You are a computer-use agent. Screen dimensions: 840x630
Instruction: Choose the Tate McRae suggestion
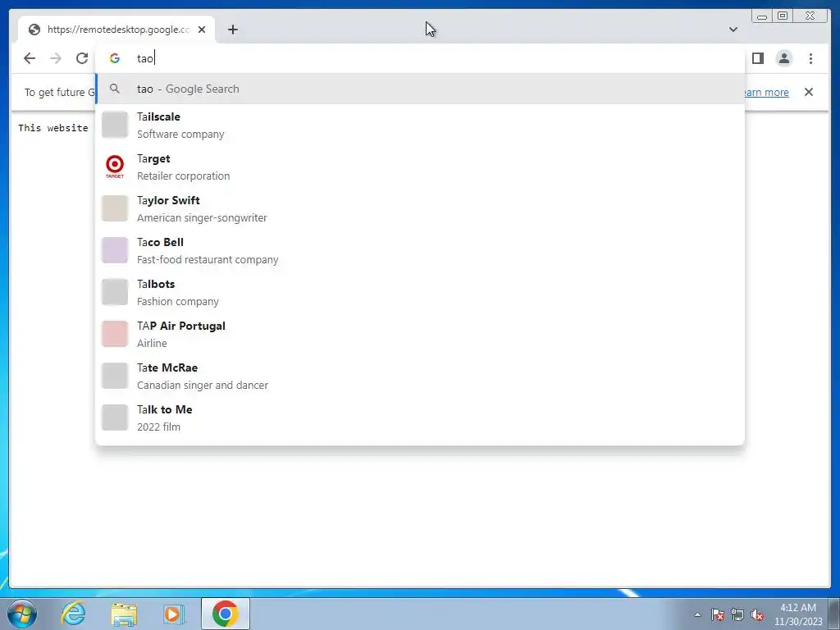[420, 376]
